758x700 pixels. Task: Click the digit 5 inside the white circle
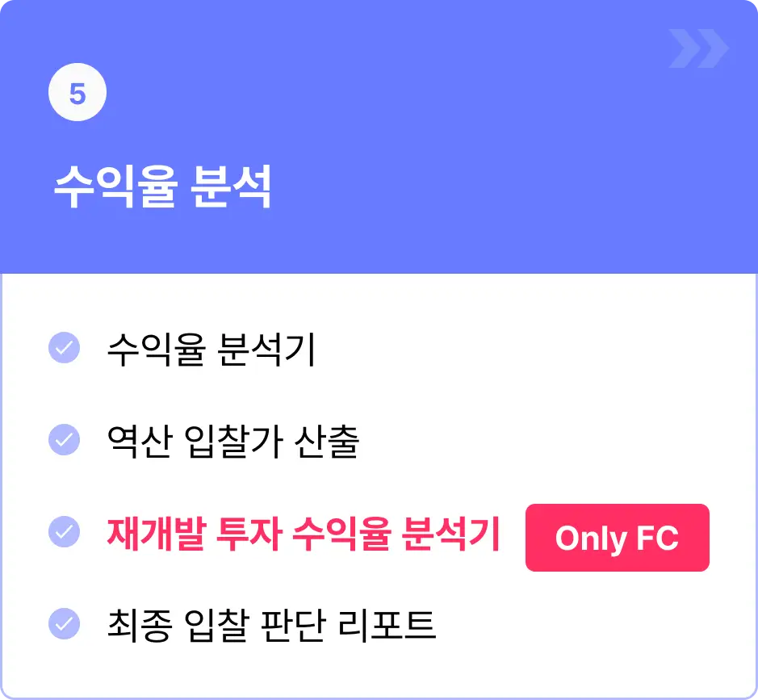(x=77, y=94)
